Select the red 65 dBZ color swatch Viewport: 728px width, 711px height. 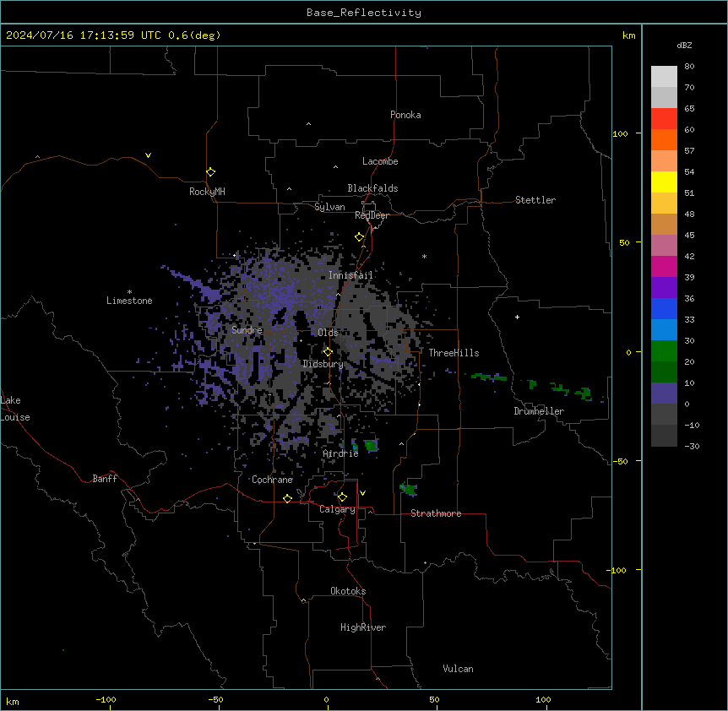[664, 119]
